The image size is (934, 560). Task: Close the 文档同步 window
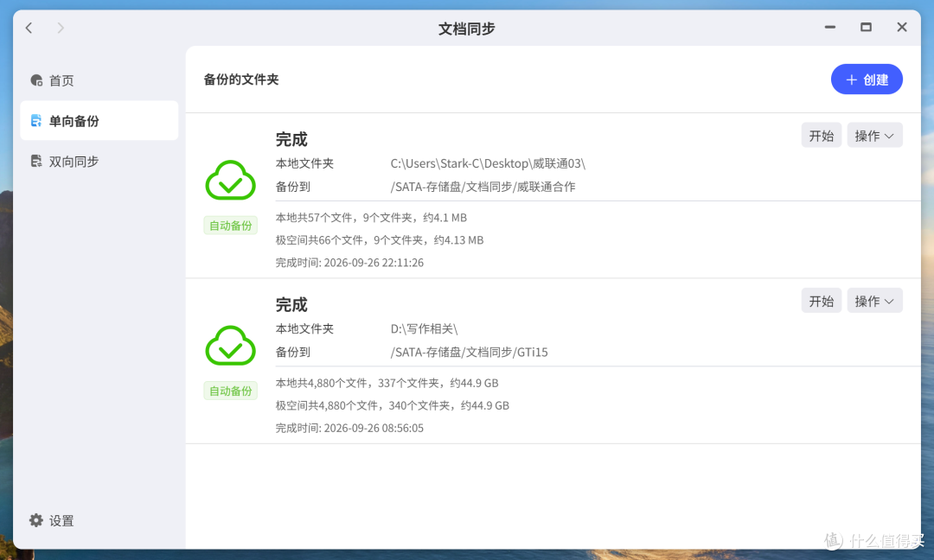tap(902, 28)
